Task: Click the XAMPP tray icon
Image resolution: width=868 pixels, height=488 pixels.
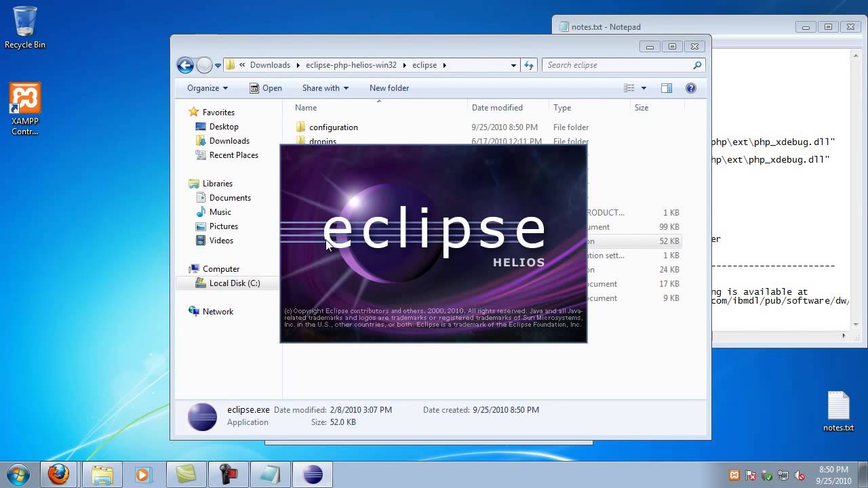Action: 734,475
